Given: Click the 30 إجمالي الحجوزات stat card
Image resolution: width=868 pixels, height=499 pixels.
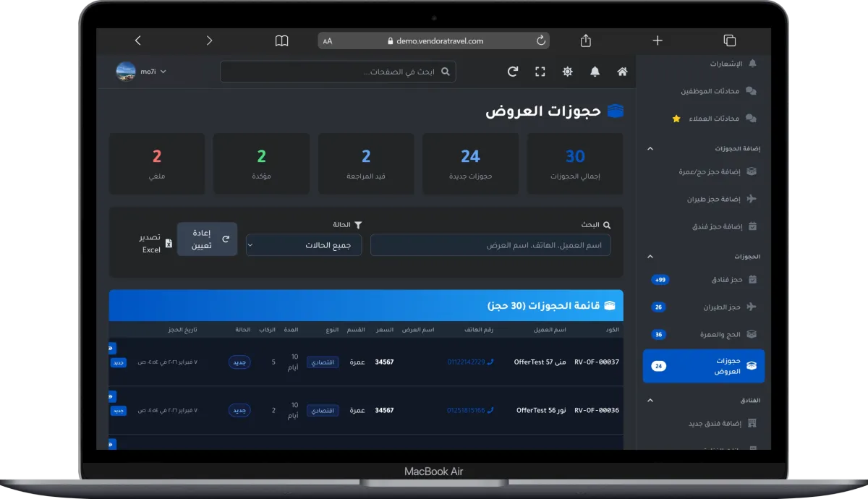Looking at the screenshot, I should point(575,163).
